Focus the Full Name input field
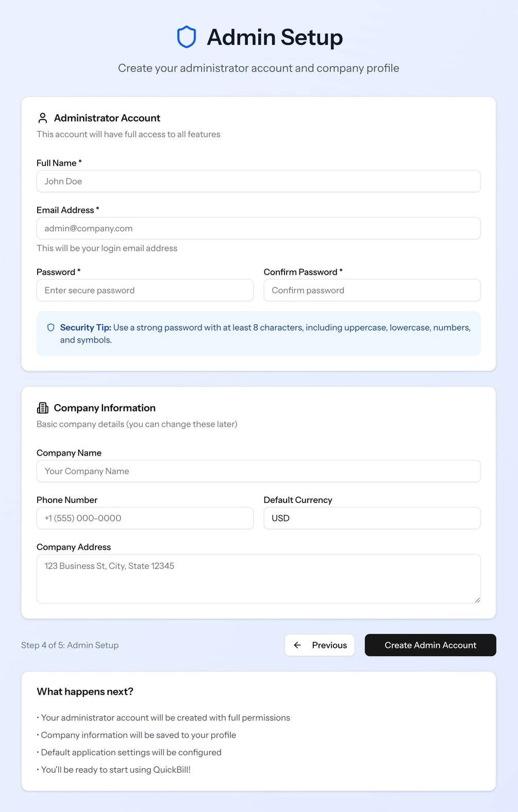This screenshot has height=812, width=518. (258, 182)
